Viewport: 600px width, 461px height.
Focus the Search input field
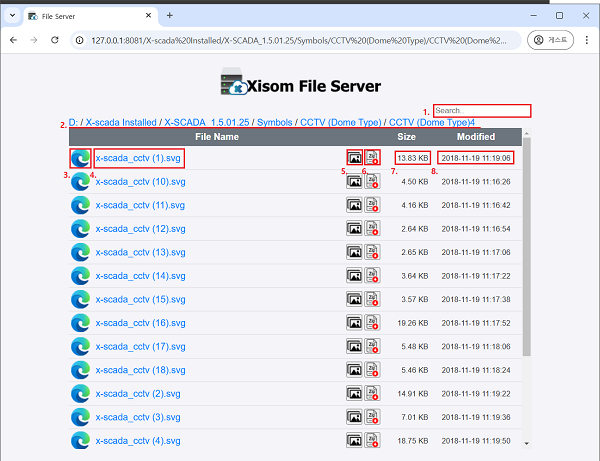tap(482, 111)
